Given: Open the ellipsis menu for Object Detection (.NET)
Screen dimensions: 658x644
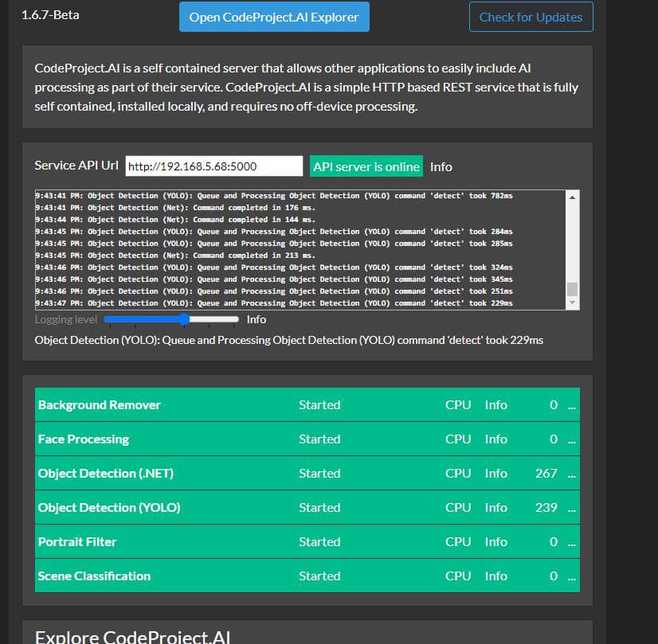Looking at the screenshot, I should point(571,474).
